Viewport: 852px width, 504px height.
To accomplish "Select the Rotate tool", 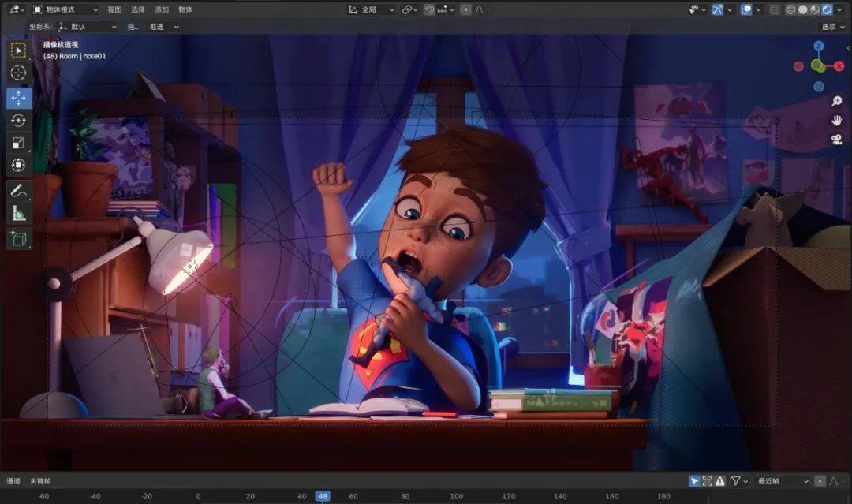I will click(18, 121).
